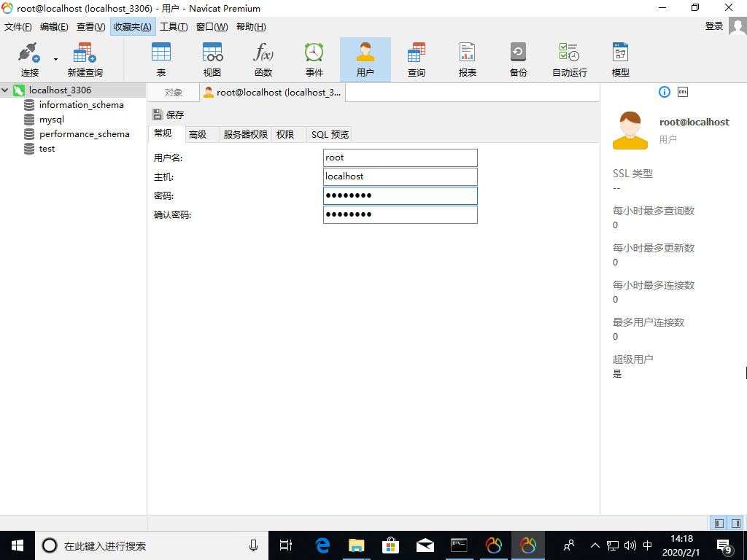Open the 表 (Table) toolbar icon
Viewport: 747px width, 560px height.
click(161, 60)
